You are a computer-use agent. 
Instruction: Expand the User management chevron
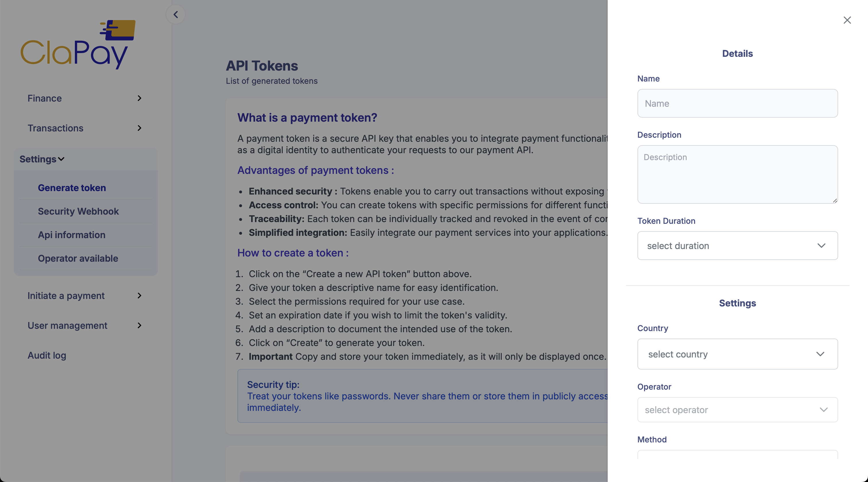pos(139,325)
